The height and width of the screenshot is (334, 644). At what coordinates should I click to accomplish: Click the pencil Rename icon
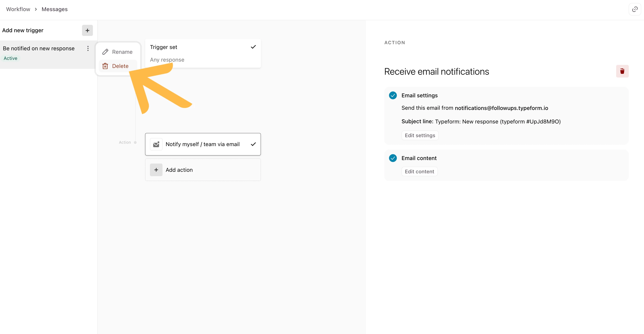105,52
